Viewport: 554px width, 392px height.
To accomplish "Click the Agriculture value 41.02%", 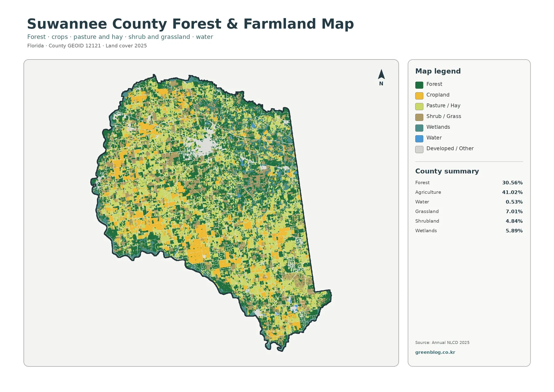I will point(512,192).
